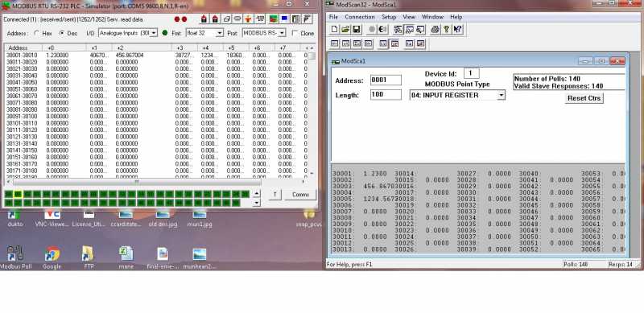This screenshot has width=644, height=313.
Task: Click the green and red icon in simulator toolbar
Action: pos(274,19)
